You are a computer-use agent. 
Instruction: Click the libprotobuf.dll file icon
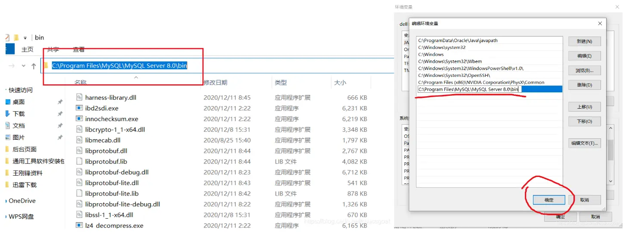[x=79, y=151]
